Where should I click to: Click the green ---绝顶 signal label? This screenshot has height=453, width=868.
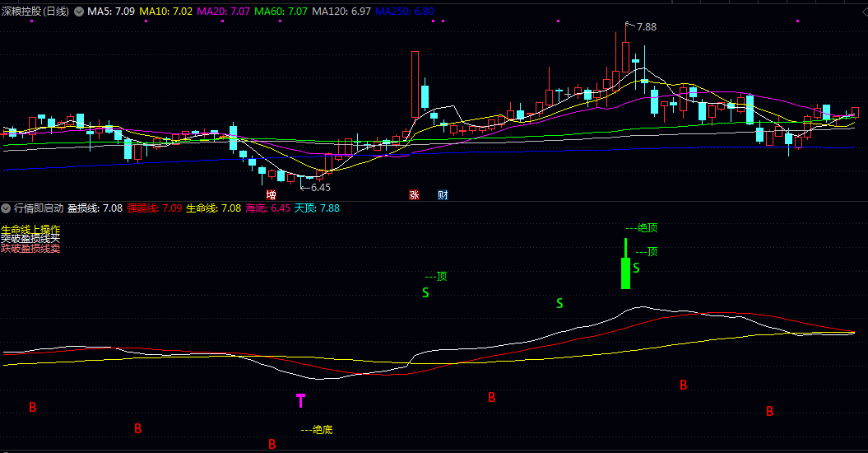[x=642, y=227]
